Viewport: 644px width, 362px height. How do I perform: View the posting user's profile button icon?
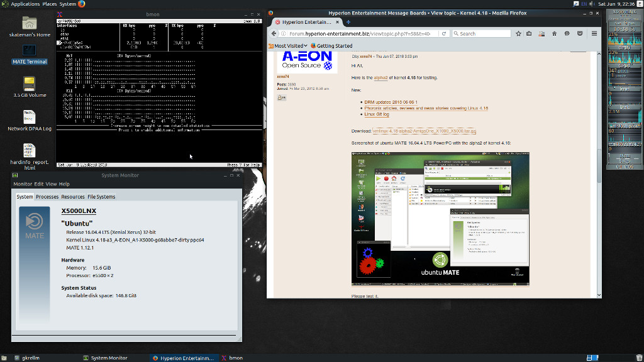coord(281,97)
